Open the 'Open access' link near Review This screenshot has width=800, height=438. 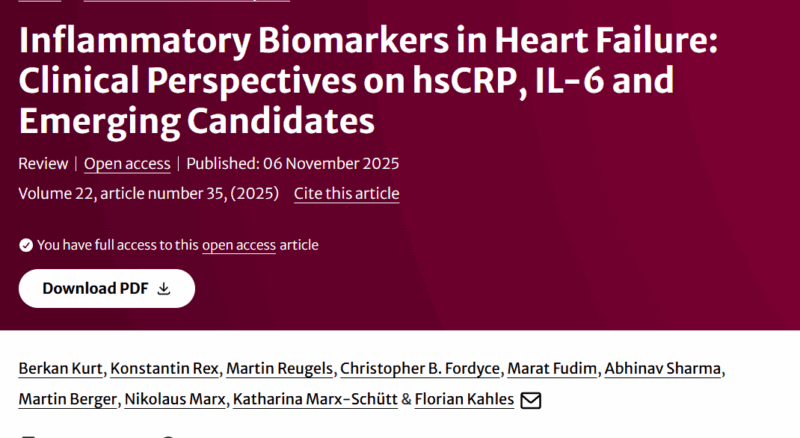click(126, 164)
